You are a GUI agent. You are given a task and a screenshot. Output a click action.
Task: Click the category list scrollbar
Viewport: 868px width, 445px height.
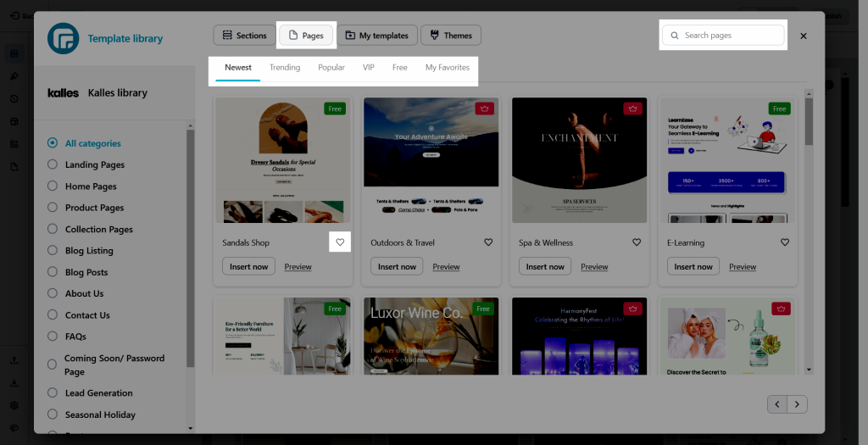[191, 248]
